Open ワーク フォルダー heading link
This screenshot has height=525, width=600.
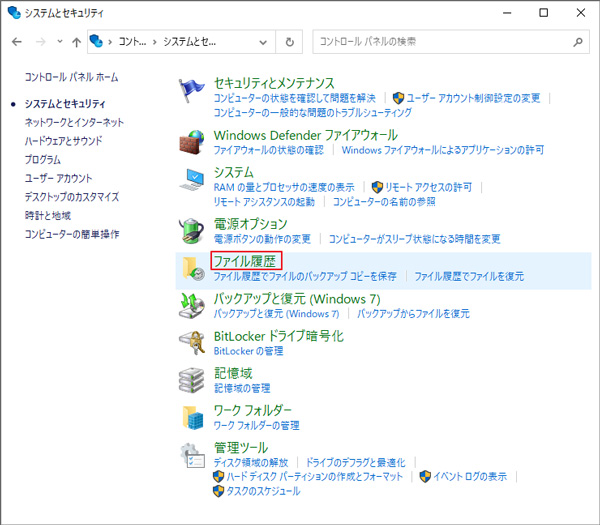(x=253, y=411)
